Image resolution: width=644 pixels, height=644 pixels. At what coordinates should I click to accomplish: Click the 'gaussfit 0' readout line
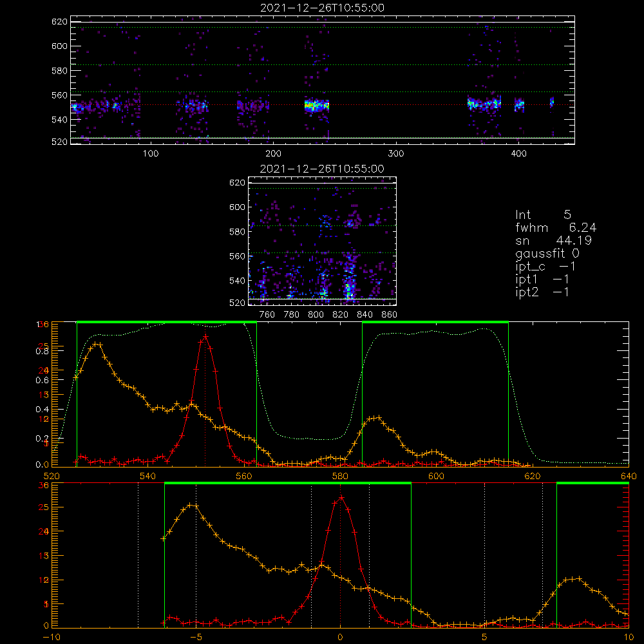click(547, 253)
